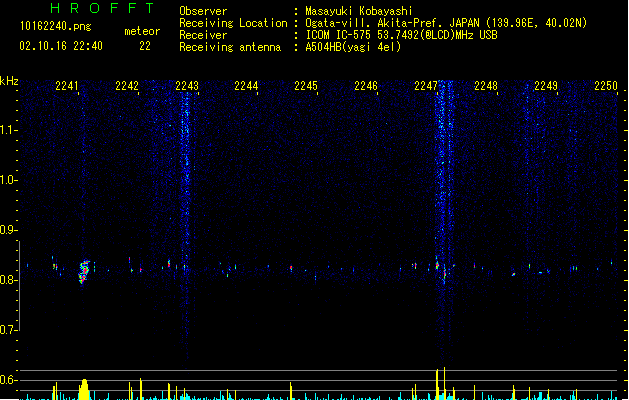Click the 2241 time marker
Image resolution: width=629 pixels, height=400 pixels.
[x=67, y=86]
